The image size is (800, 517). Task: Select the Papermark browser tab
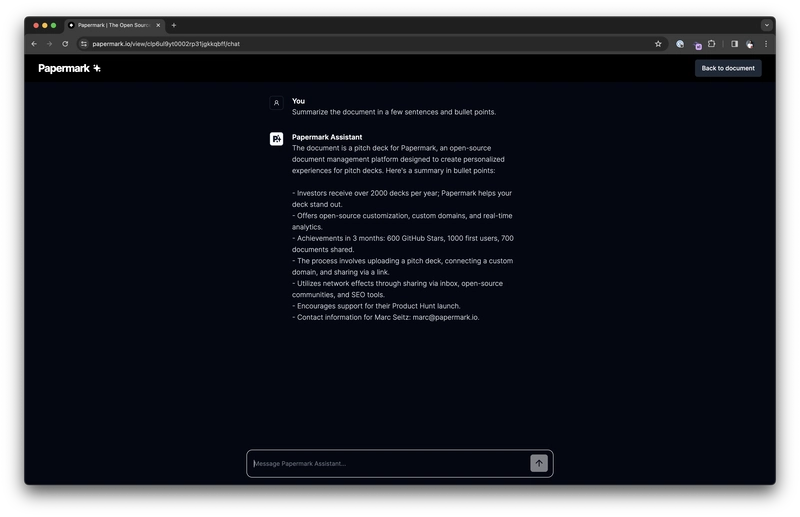114,25
